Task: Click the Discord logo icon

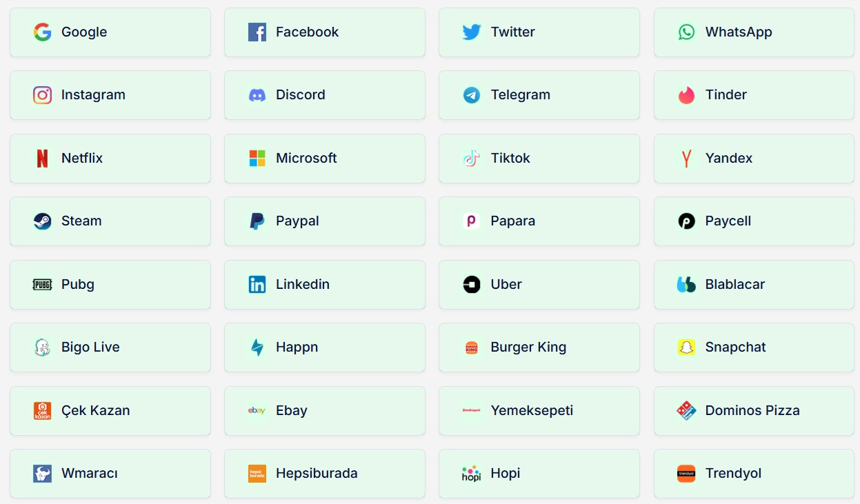Action: [257, 95]
